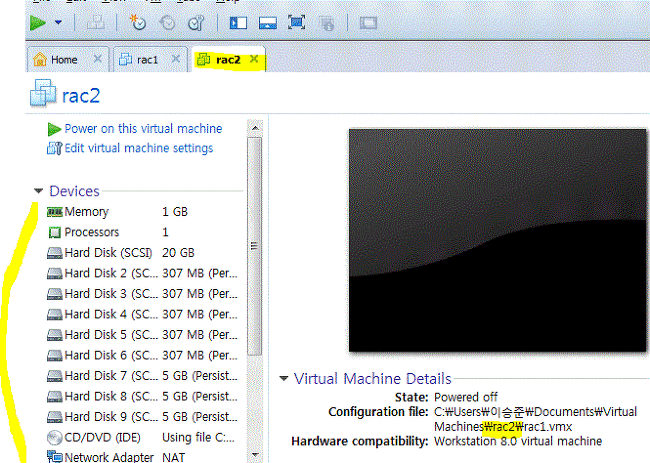Select Hard Disk 5 device row
The image size is (650, 463).
pyautogui.click(x=143, y=335)
